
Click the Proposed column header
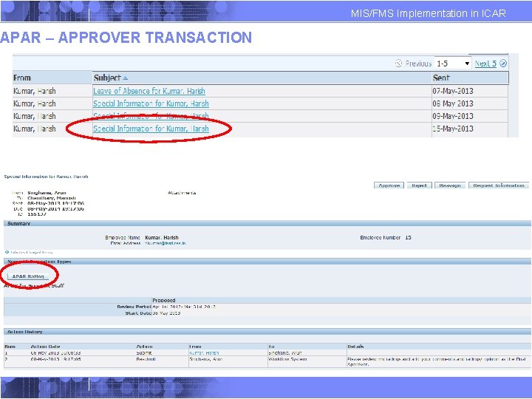(164, 300)
